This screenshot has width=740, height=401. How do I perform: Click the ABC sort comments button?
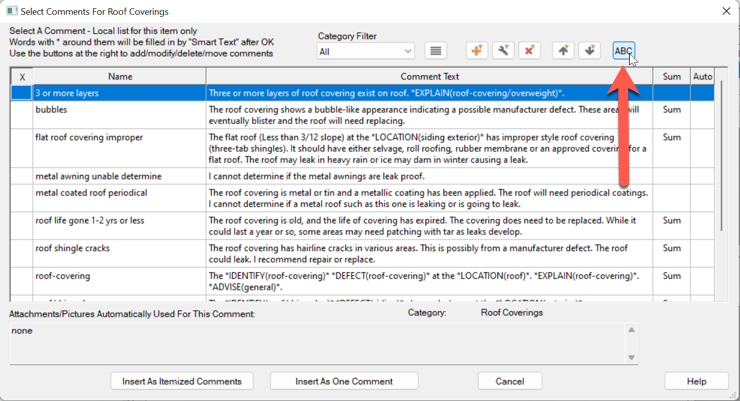[623, 51]
